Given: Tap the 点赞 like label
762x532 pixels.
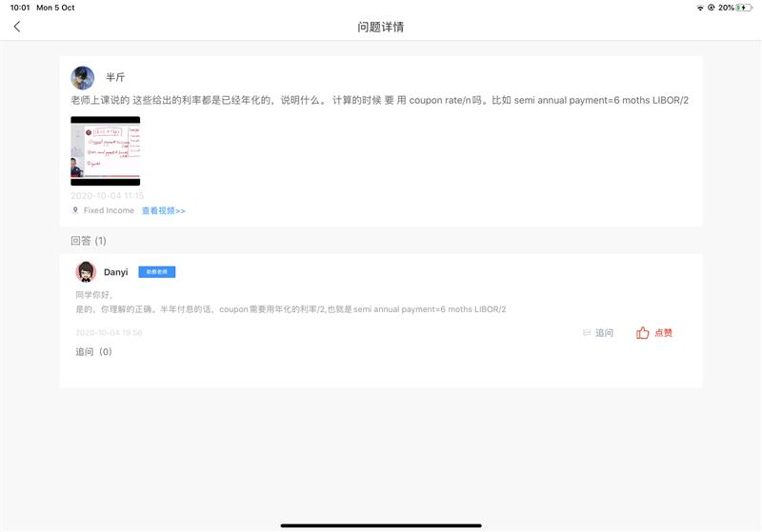Looking at the screenshot, I should 663,333.
